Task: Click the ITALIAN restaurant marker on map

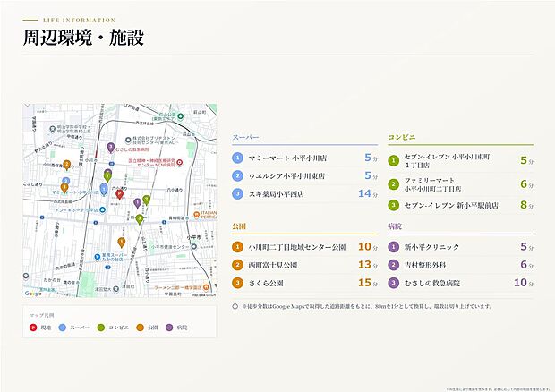Action: 196,215
